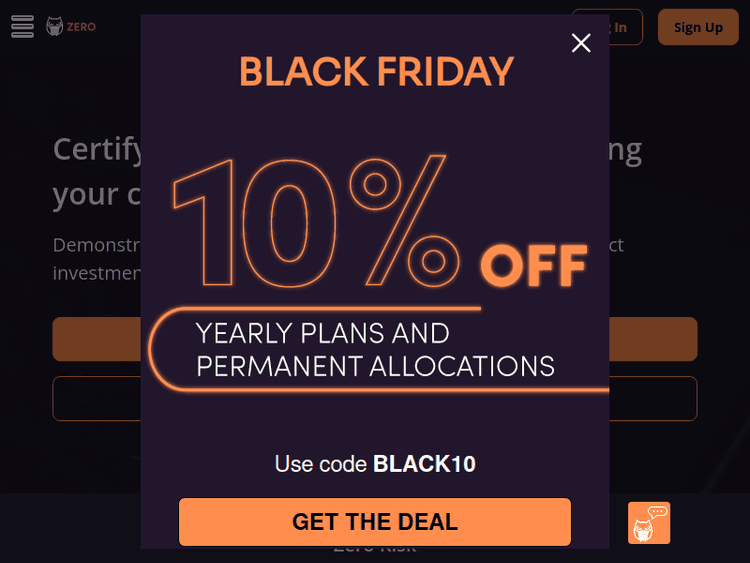750x563 pixels.
Task: Click the 'Yearly plans and permanent allocations' banner
Action: point(375,350)
